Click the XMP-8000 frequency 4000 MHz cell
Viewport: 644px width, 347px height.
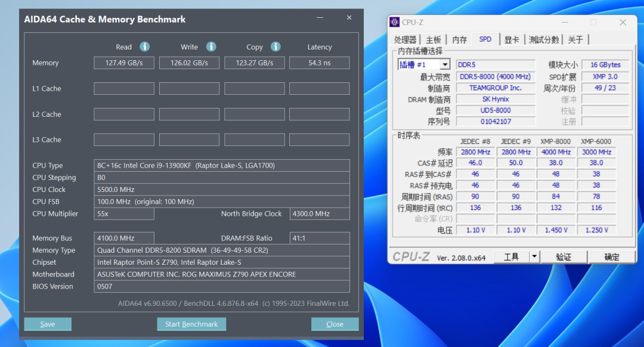pos(556,152)
